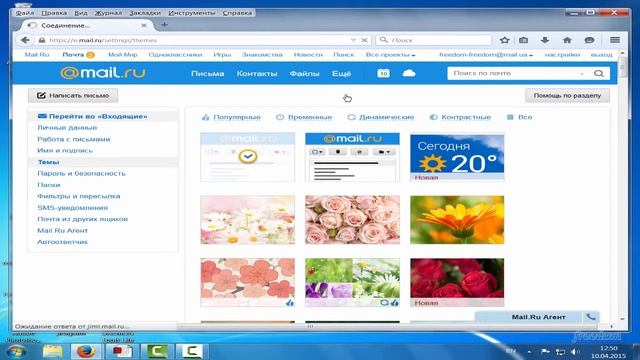Click the Action Center flag tray icon
The height and width of the screenshot is (360, 640).
(x=545, y=352)
